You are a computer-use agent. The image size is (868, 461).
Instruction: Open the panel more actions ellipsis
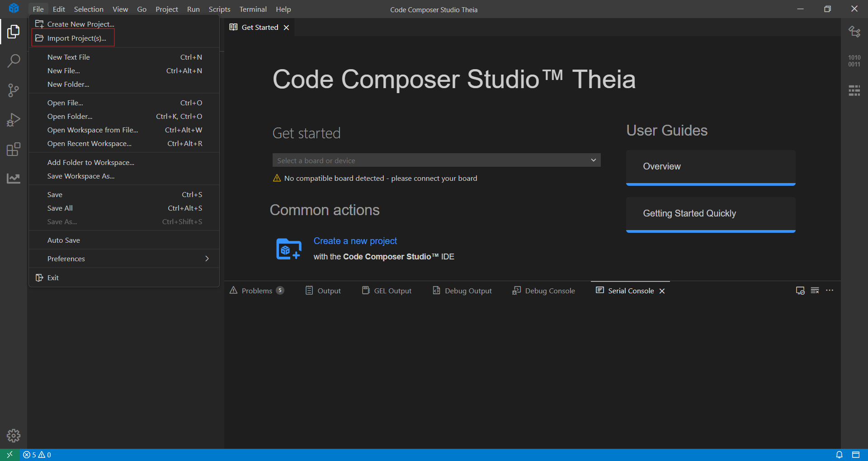(x=830, y=291)
